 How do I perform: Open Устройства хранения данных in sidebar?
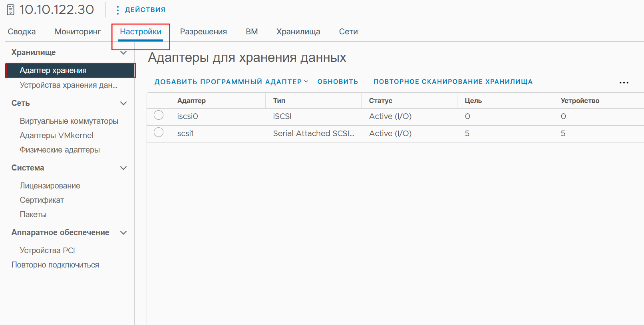click(69, 85)
